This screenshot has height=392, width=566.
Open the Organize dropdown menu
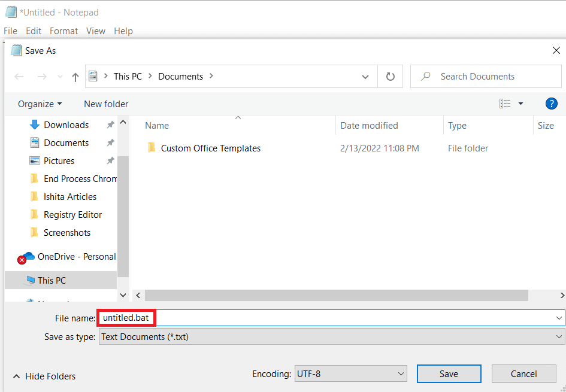coord(40,104)
